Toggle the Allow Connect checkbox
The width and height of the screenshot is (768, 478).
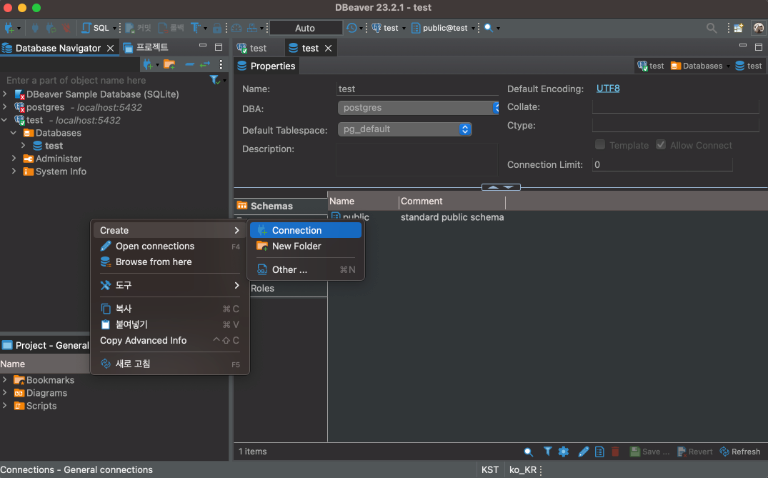click(661, 144)
